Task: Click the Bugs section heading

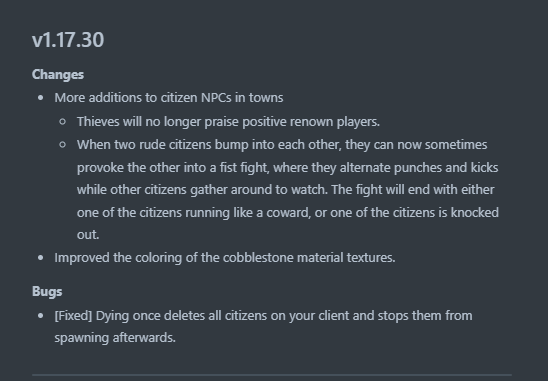Action: tap(47, 292)
